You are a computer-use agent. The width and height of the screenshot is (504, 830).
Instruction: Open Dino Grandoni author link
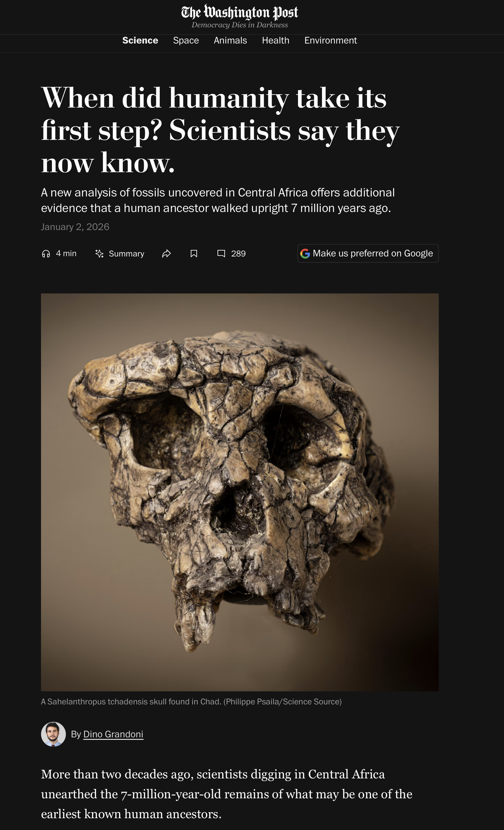[x=113, y=734]
